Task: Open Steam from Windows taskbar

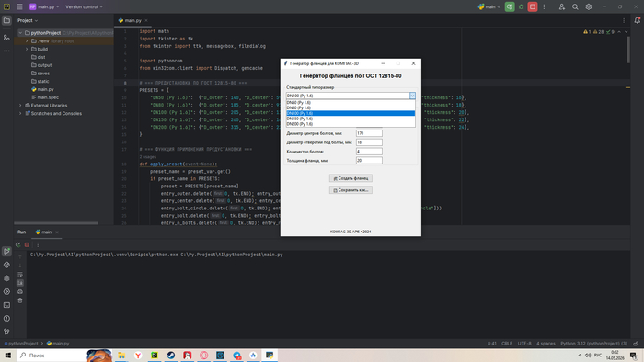Action: pyautogui.click(x=171, y=356)
